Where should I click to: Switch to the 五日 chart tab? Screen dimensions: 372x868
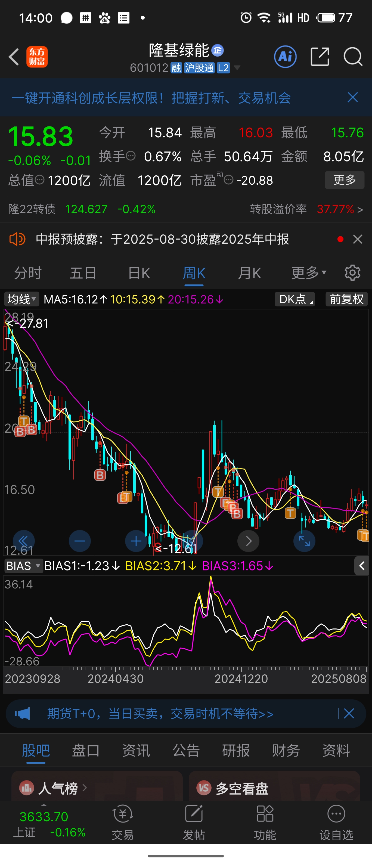click(83, 272)
